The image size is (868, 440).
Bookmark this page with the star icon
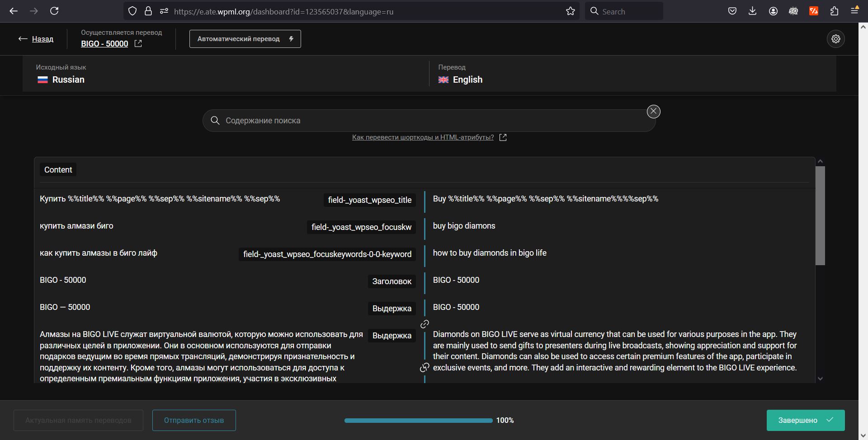[571, 11]
